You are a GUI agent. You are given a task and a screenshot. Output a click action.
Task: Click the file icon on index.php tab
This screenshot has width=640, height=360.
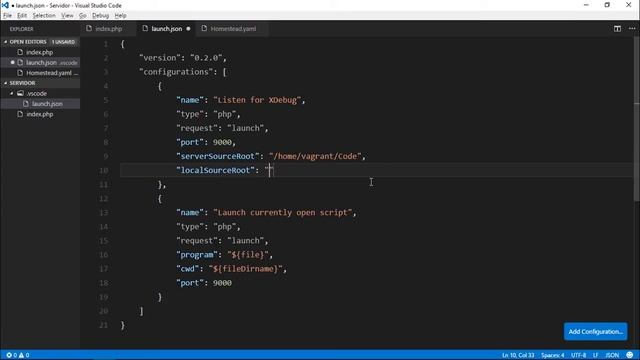89,29
